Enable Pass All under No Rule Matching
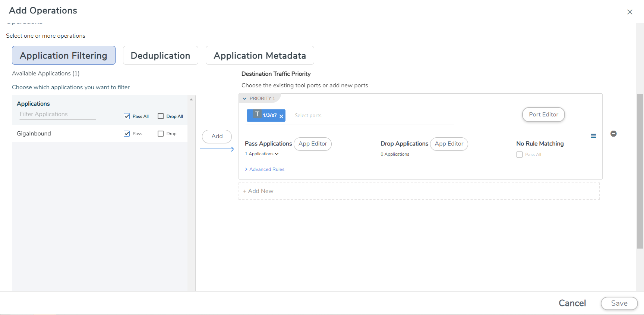The height and width of the screenshot is (315, 644). [520, 155]
